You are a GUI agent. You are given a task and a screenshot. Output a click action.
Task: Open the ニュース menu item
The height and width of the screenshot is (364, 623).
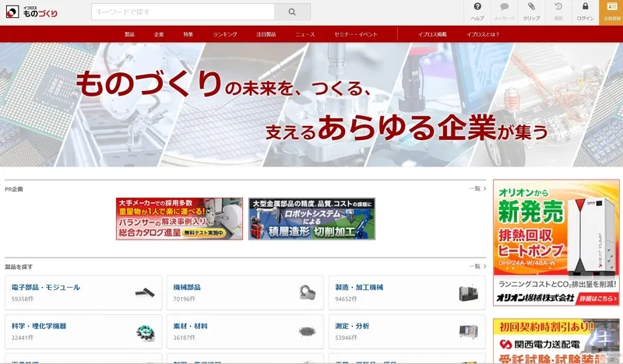point(305,34)
